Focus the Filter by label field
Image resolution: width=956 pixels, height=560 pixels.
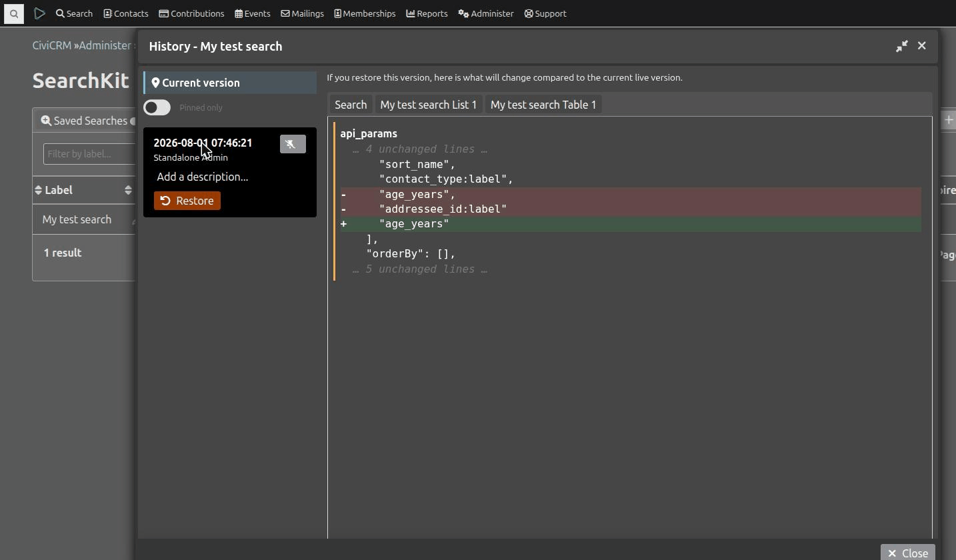89,154
